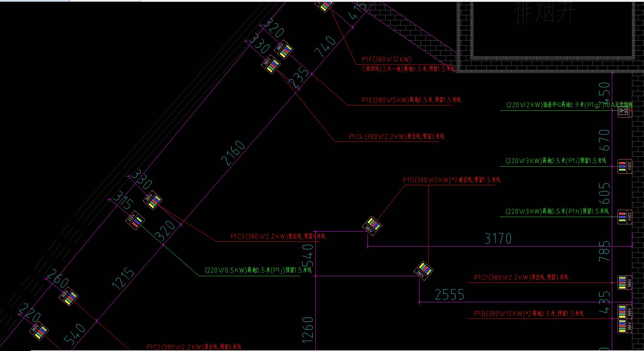The image size is (644, 351).
Task: Select the 220V outlet symbol for the P1h label
Action: (x=625, y=217)
